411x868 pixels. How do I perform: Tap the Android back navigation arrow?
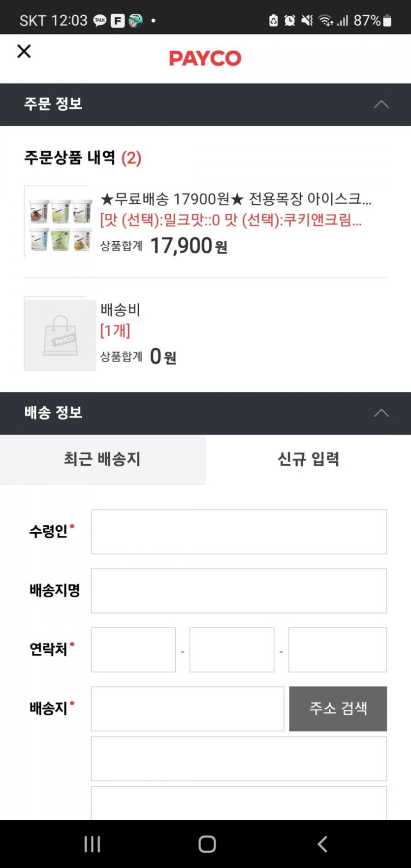coord(322,844)
